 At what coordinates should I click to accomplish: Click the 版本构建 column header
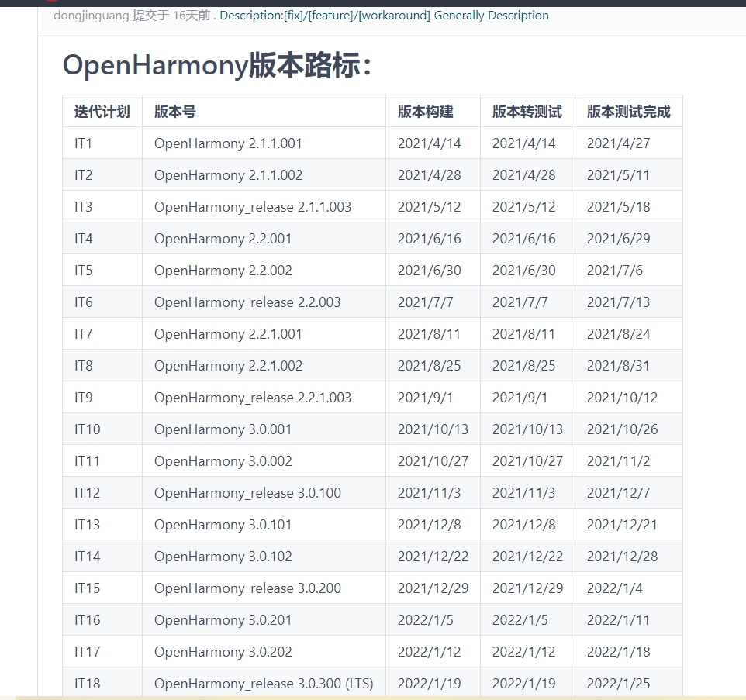[425, 112]
